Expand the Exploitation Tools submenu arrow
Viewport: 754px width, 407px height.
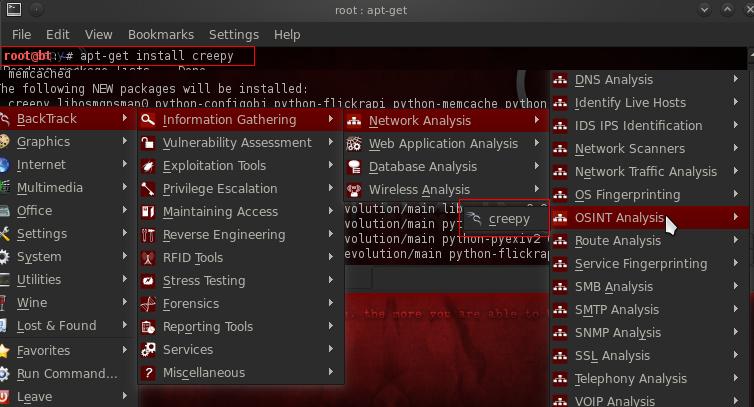coord(331,166)
